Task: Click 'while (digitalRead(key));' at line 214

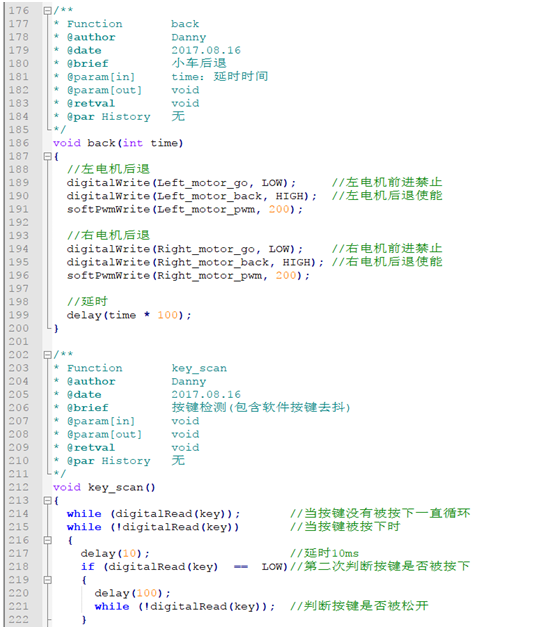Action: point(154,514)
